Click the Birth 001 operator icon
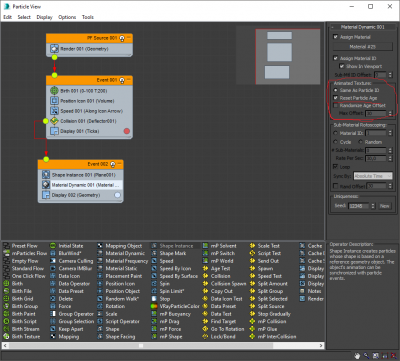 (x=54, y=91)
